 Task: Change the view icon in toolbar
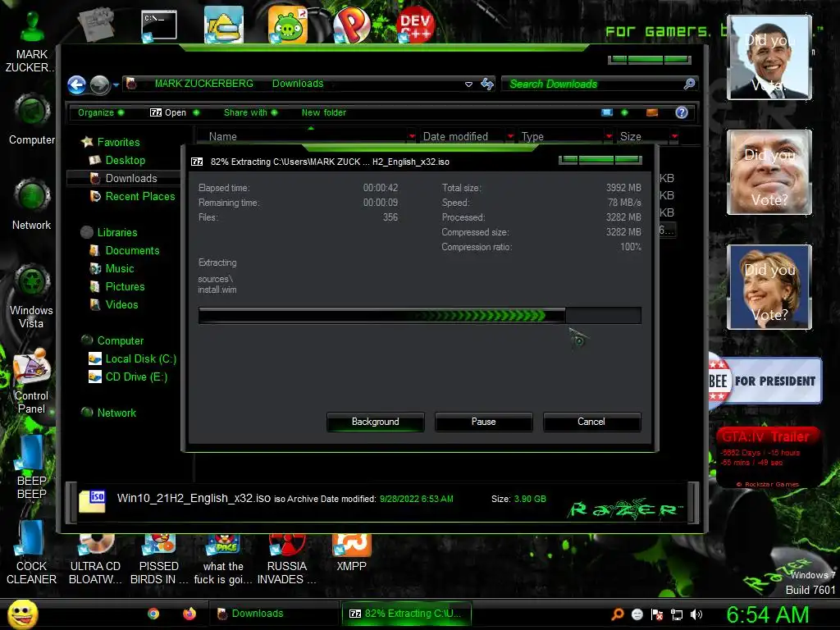(x=606, y=112)
